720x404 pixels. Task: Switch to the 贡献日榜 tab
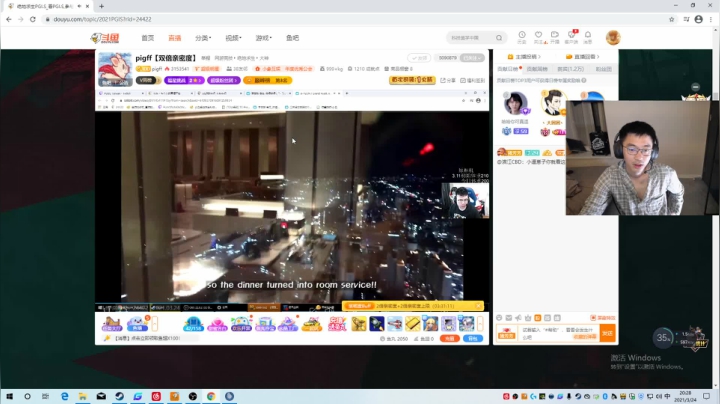pos(509,69)
